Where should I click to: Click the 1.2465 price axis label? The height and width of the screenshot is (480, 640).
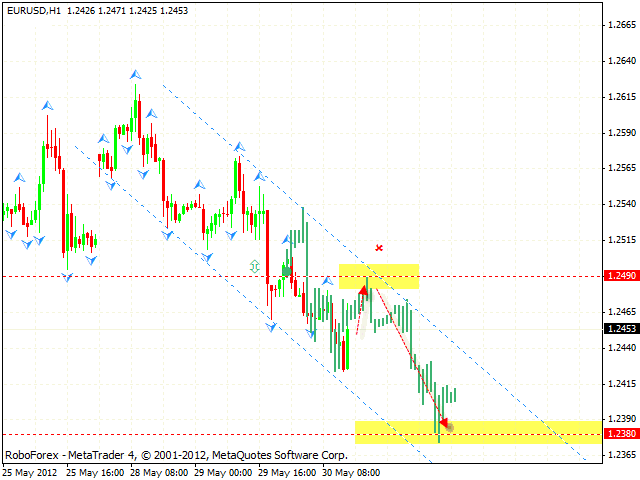click(622, 311)
